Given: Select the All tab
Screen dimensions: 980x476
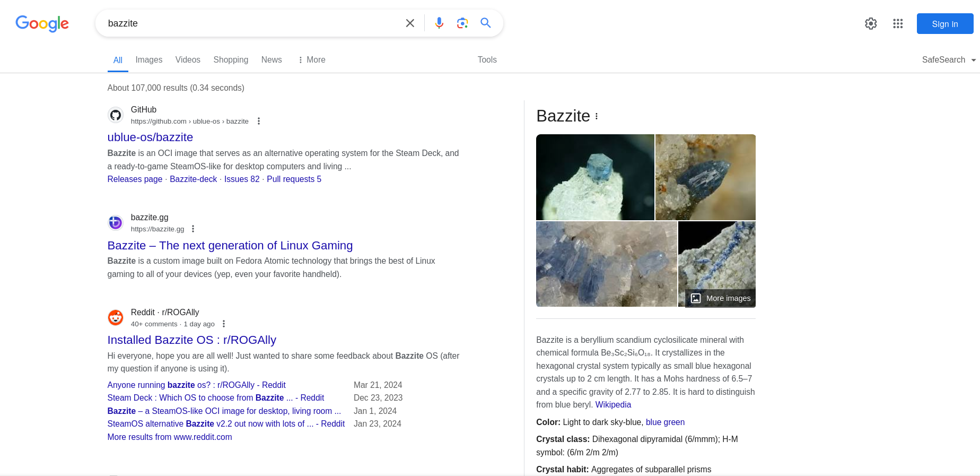Looking at the screenshot, I should point(118,60).
